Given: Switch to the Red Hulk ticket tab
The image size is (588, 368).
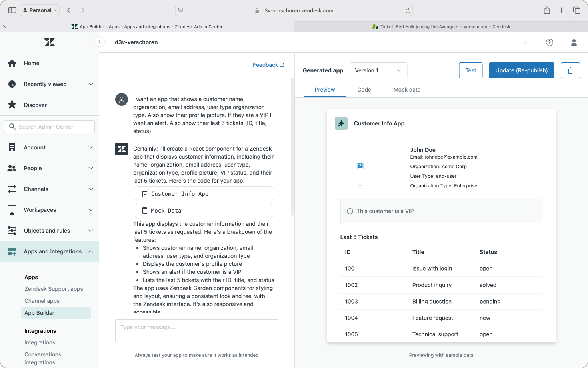Looking at the screenshot, I should [x=441, y=27].
